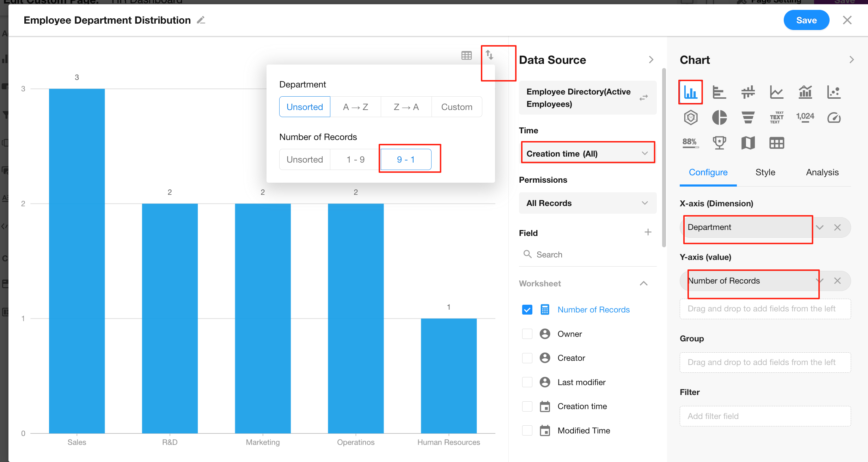Focus the field Search input
The height and width of the screenshot is (462, 868).
pyautogui.click(x=587, y=255)
